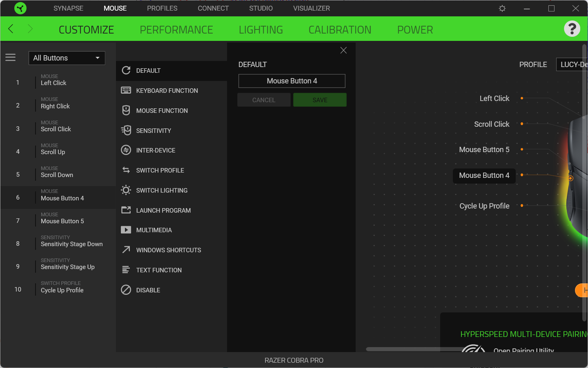The width and height of the screenshot is (588, 368).
Task: Choose the LAUNCH PROGRAM option
Action: tap(171, 210)
